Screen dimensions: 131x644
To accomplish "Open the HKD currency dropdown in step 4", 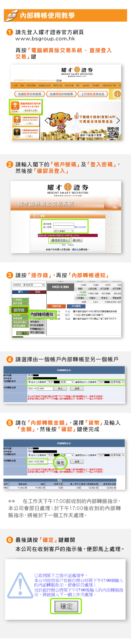I will [x=32, y=388].
